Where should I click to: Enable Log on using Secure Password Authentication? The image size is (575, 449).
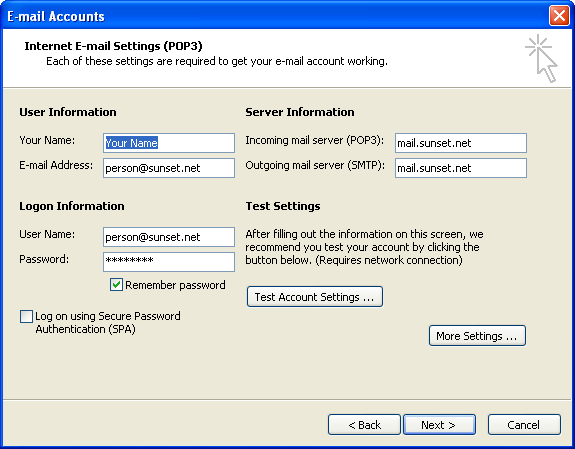pos(26,317)
